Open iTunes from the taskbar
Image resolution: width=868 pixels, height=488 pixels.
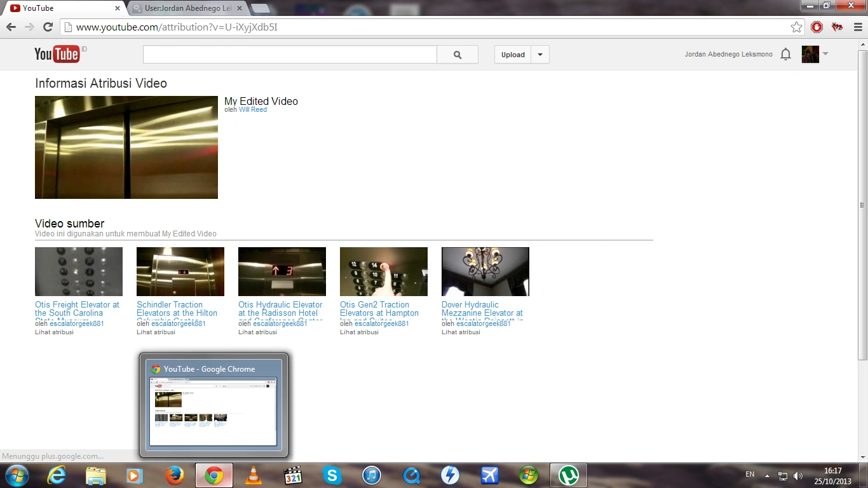[371, 475]
